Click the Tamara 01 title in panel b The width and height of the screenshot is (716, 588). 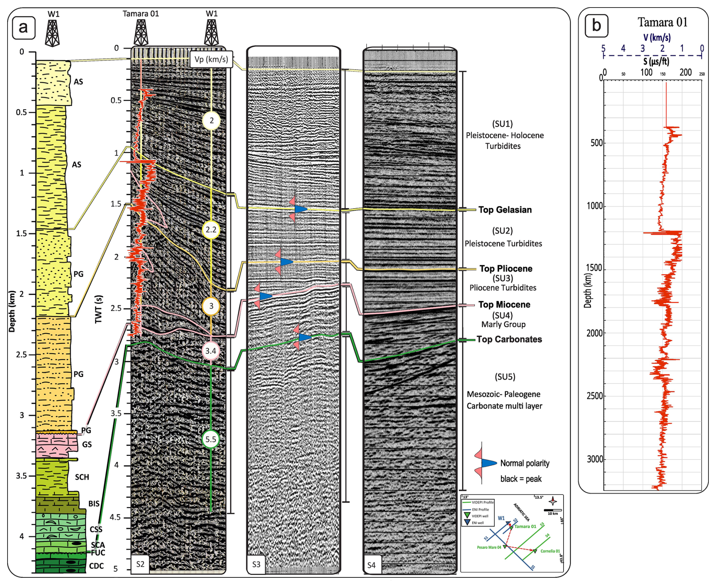point(662,22)
